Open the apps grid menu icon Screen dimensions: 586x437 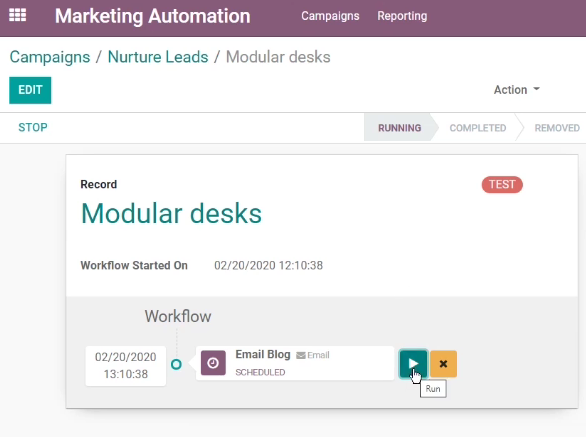pyautogui.click(x=18, y=15)
